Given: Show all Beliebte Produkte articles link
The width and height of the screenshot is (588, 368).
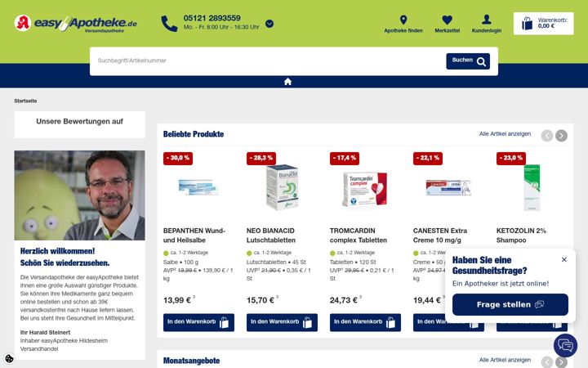Looking at the screenshot, I should coord(505,133).
